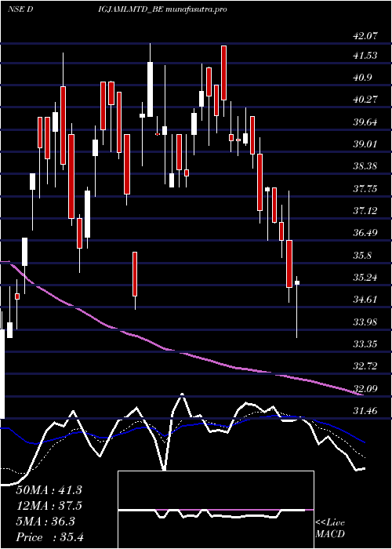
Task: Click the 37.75 price axis label
Action: coord(366,189)
